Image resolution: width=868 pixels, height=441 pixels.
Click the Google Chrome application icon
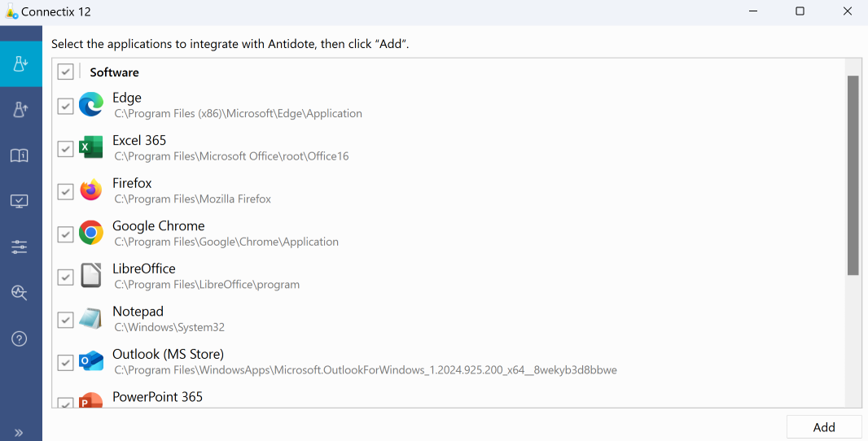coord(91,234)
